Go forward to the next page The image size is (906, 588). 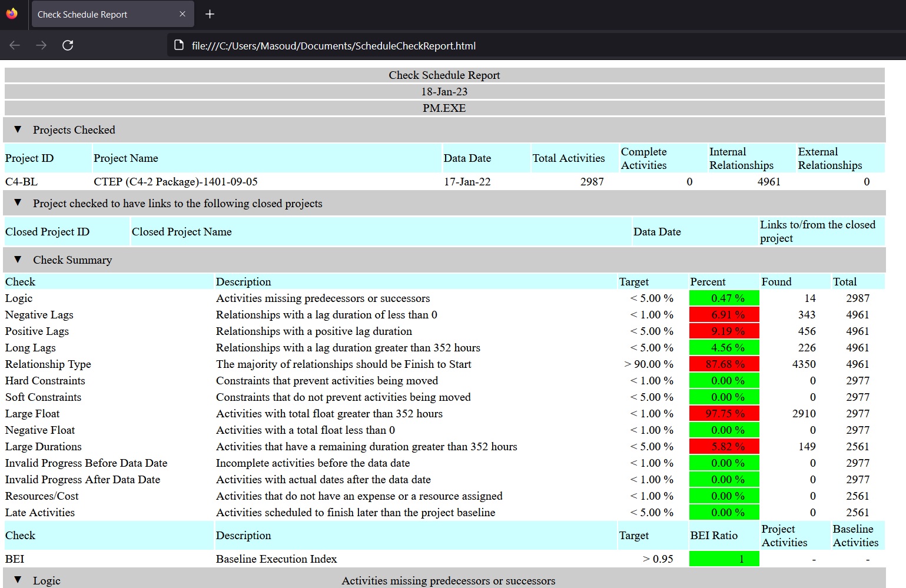[41, 45]
